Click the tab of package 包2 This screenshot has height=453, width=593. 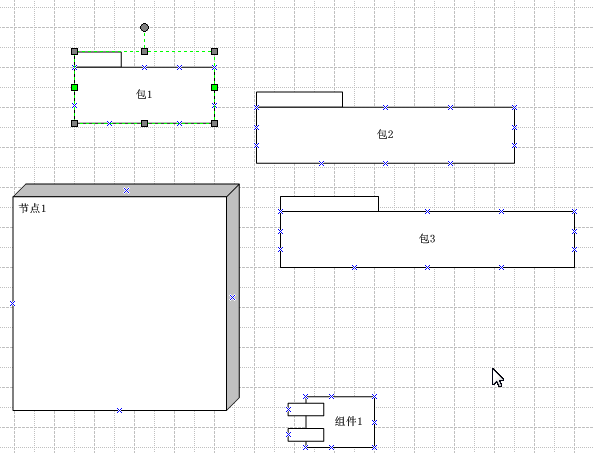[300, 99]
